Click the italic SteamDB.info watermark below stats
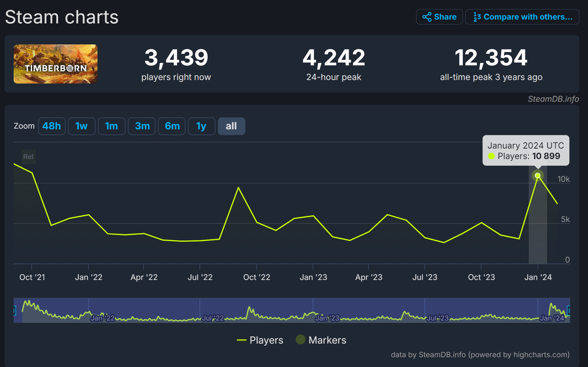Screen dimensions: 588x367 pyautogui.click(x=553, y=99)
